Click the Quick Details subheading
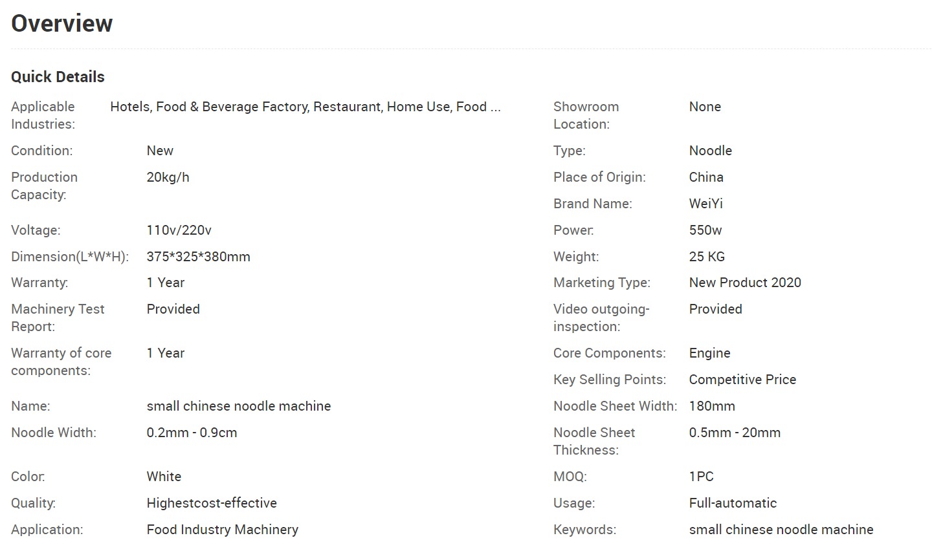 pyautogui.click(x=58, y=77)
